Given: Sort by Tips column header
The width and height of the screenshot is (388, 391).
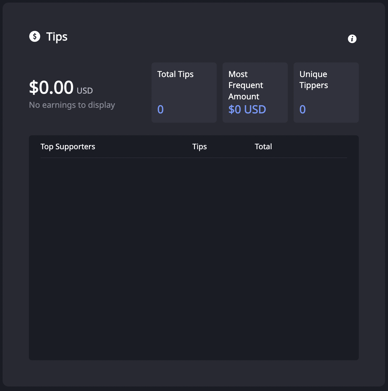Looking at the screenshot, I should 200,147.
